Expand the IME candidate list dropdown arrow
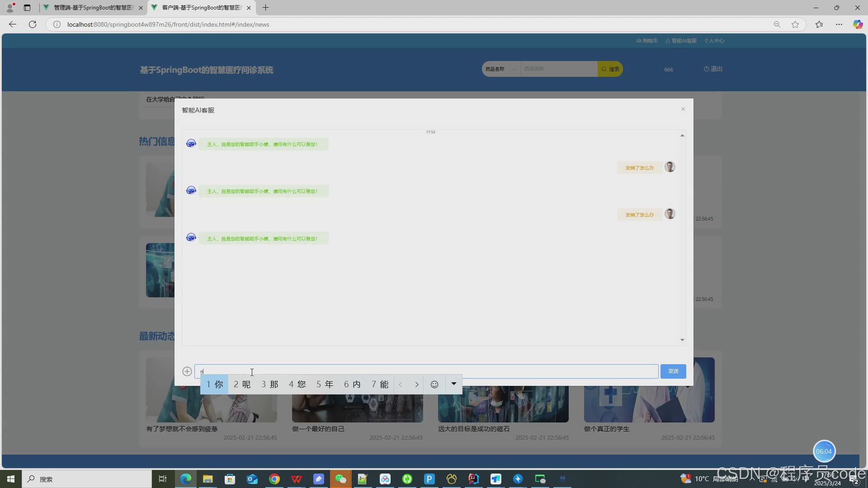 coord(453,384)
